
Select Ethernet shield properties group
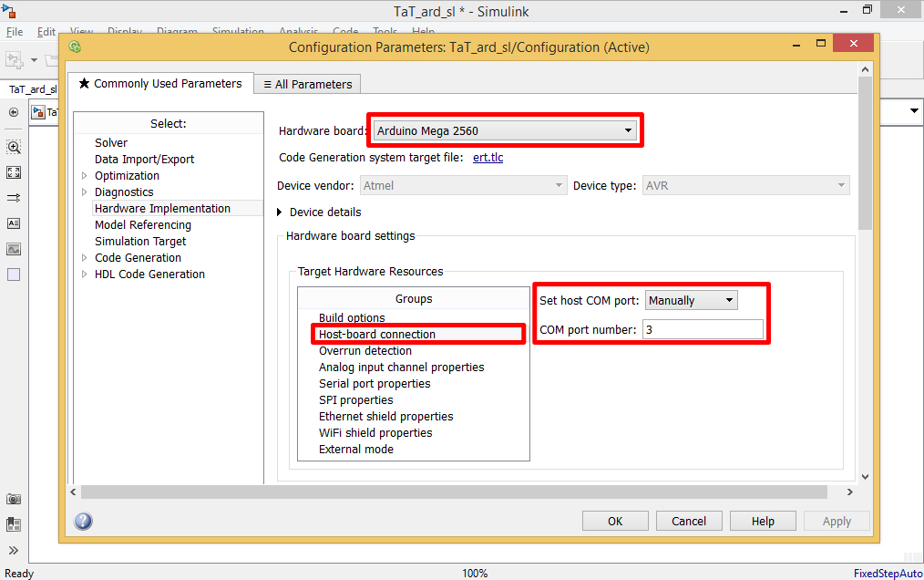coord(386,417)
